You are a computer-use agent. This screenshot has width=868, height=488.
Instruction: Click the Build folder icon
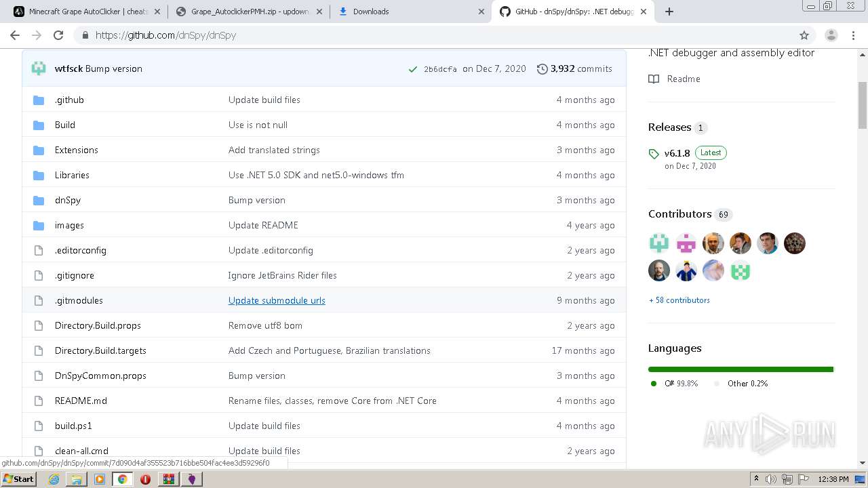(x=39, y=125)
